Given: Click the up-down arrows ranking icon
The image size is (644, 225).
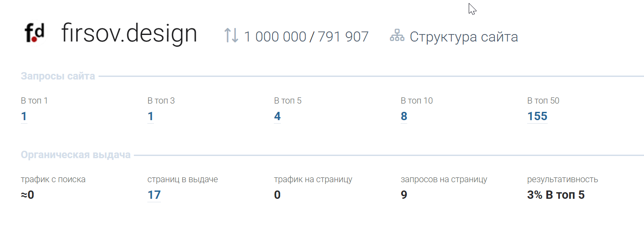Looking at the screenshot, I should point(231,35).
